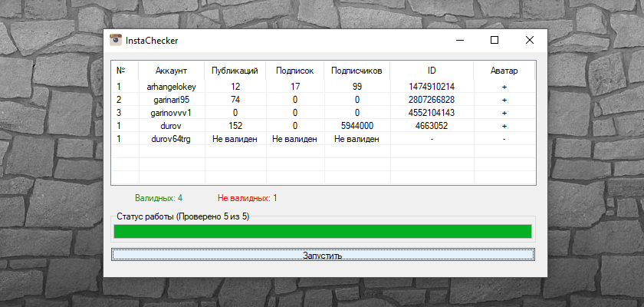Select the arhangelokey account cell

(x=172, y=87)
